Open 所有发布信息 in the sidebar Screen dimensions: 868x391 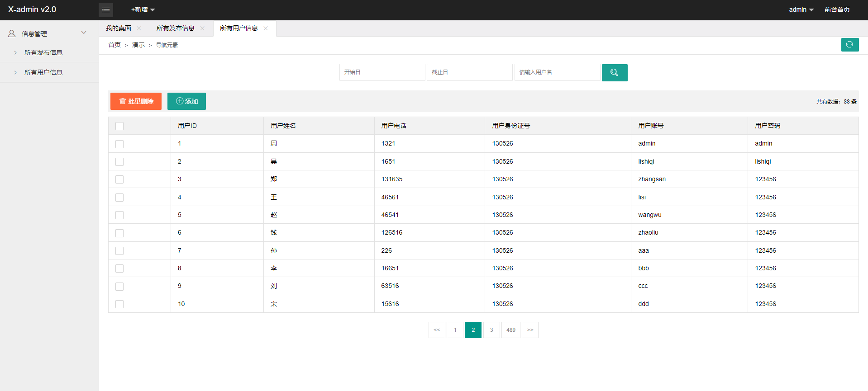[43, 53]
